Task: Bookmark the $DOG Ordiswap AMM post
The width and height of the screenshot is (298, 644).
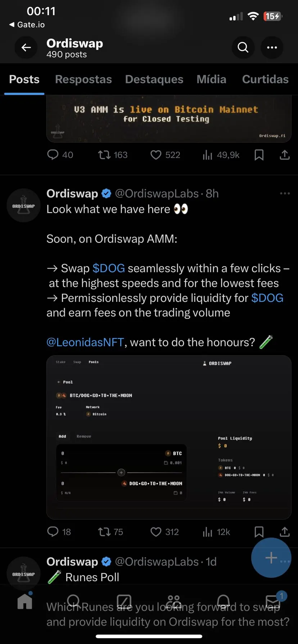Action: click(x=259, y=532)
